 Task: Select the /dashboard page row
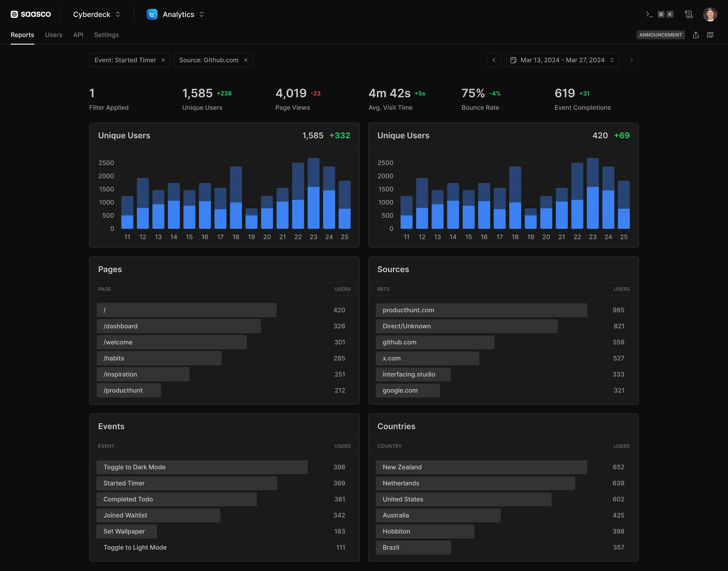(224, 326)
